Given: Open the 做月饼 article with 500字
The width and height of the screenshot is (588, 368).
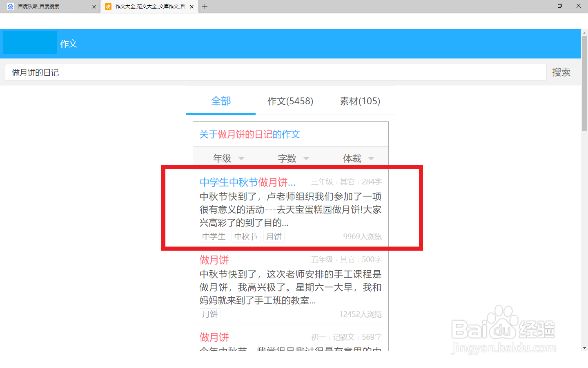Looking at the screenshot, I should (214, 260).
